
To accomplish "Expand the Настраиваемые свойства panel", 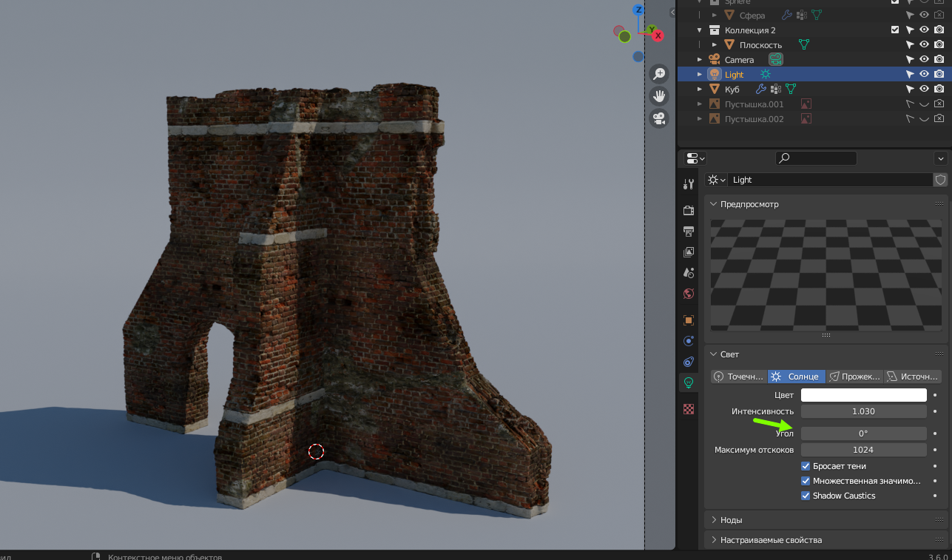I will tap(771, 540).
